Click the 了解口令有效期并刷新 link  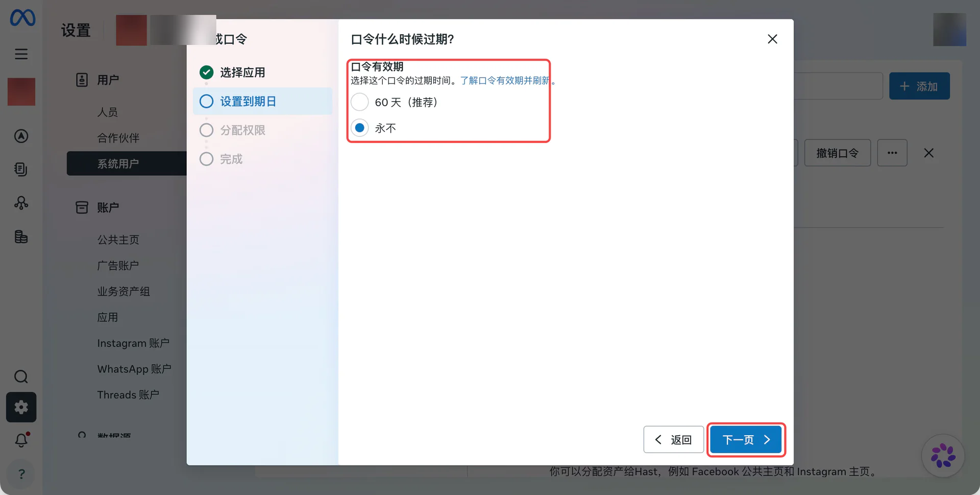[505, 81]
